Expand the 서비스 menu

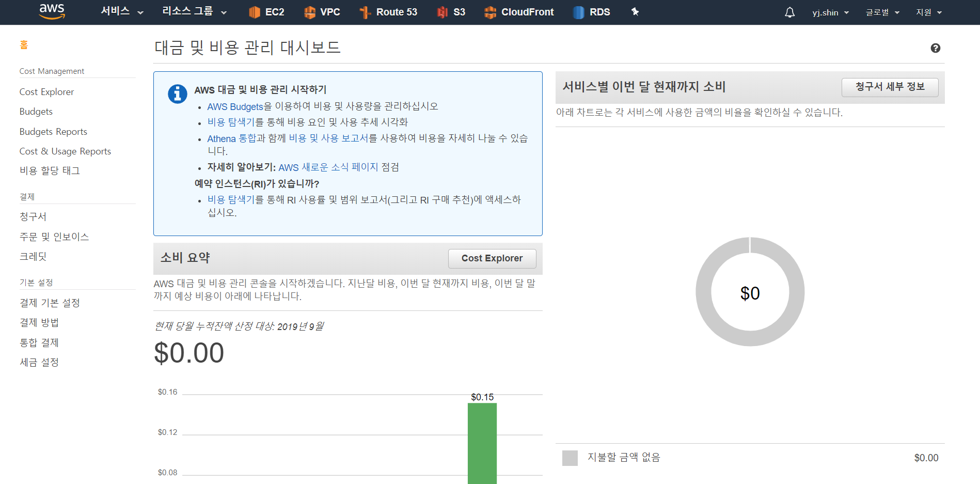[122, 12]
